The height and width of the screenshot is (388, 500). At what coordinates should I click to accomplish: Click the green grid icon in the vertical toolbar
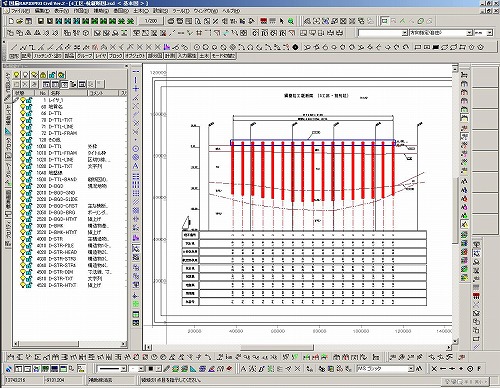(136, 304)
